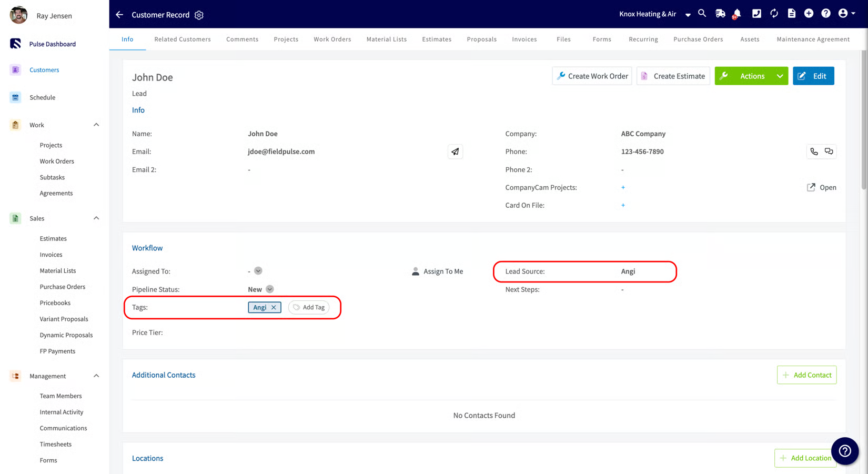This screenshot has width=868, height=474.
Task: Open the Material Lists tab
Action: click(x=387, y=39)
